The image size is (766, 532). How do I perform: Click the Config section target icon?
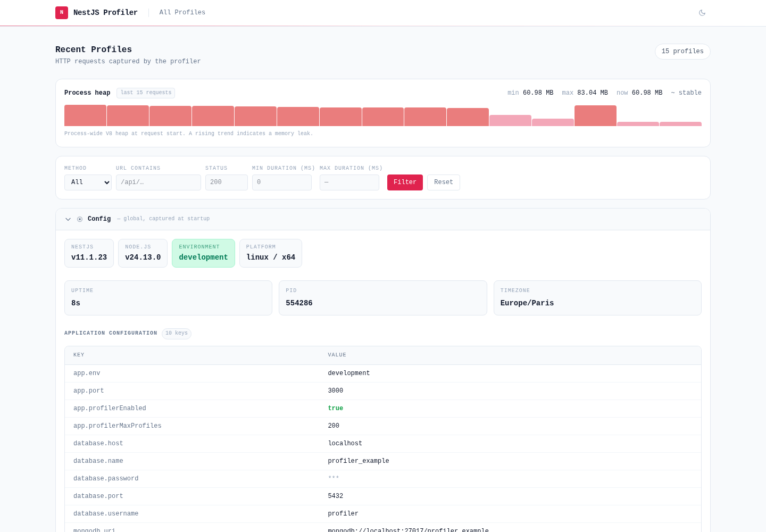coord(80,219)
